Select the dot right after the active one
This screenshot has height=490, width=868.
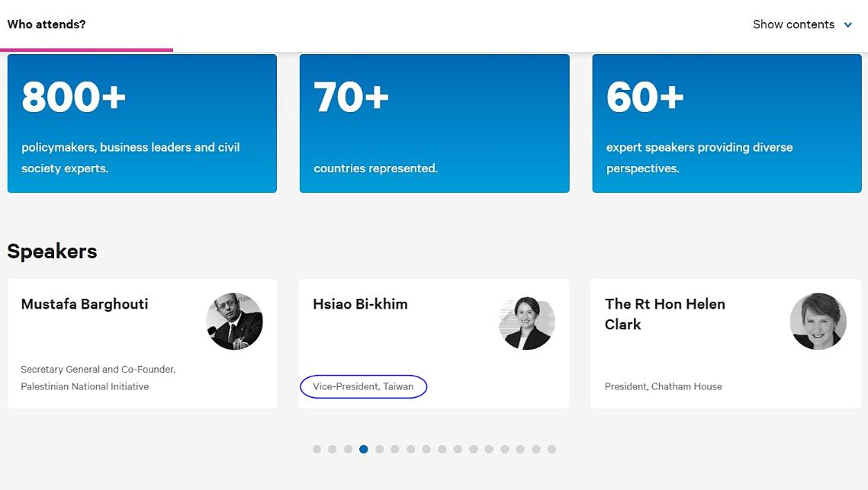[379, 449]
